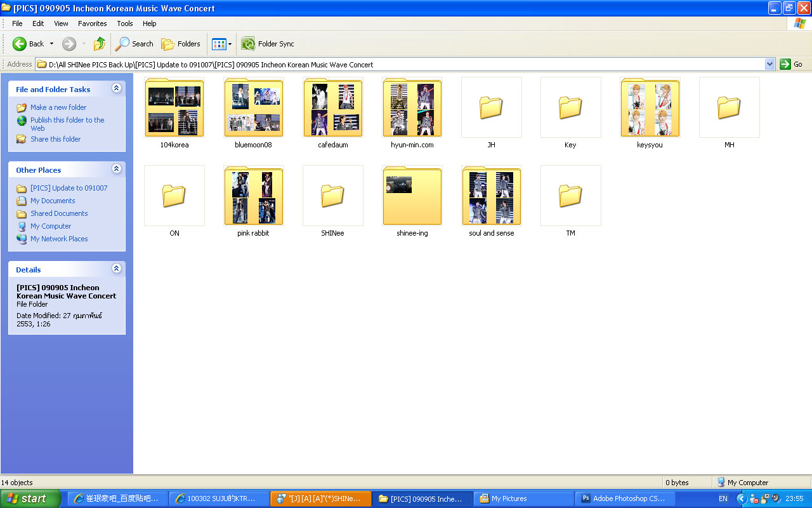Click the Publish to Web globe icon
The height and width of the screenshot is (508, 812).
22,120
